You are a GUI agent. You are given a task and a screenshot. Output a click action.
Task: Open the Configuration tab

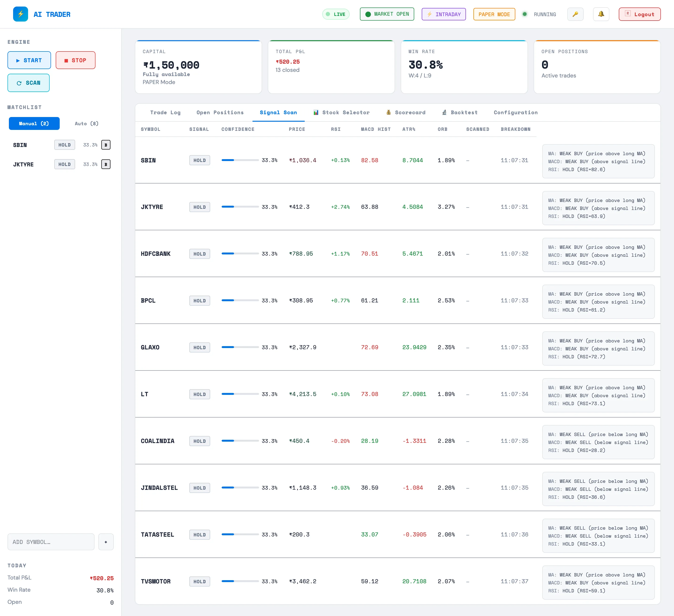pos(516,112)
